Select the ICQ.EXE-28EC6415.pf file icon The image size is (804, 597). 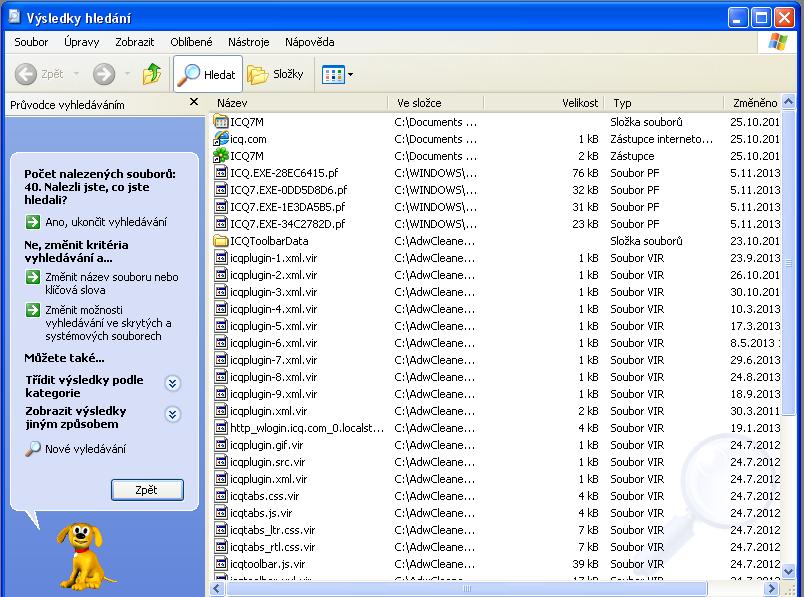click(x=220, y=173)
